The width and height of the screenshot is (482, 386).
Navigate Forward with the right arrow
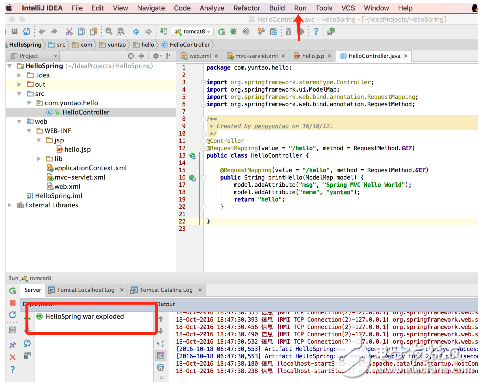pyautogui.click(x=148, y=32)
